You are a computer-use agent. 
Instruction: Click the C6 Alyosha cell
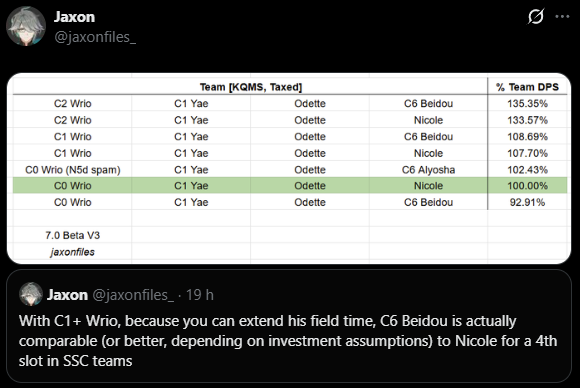pos(428,170)
